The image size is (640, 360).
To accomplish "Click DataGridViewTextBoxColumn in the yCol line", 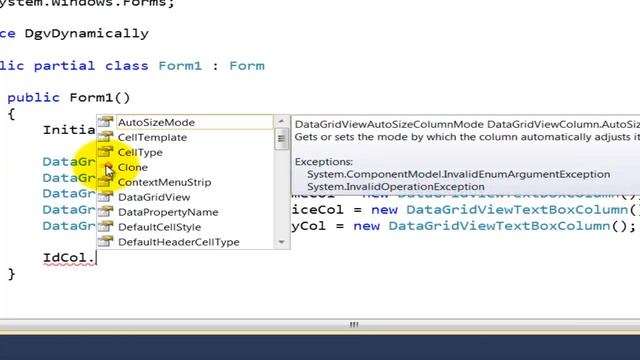I will click(499, 226).
